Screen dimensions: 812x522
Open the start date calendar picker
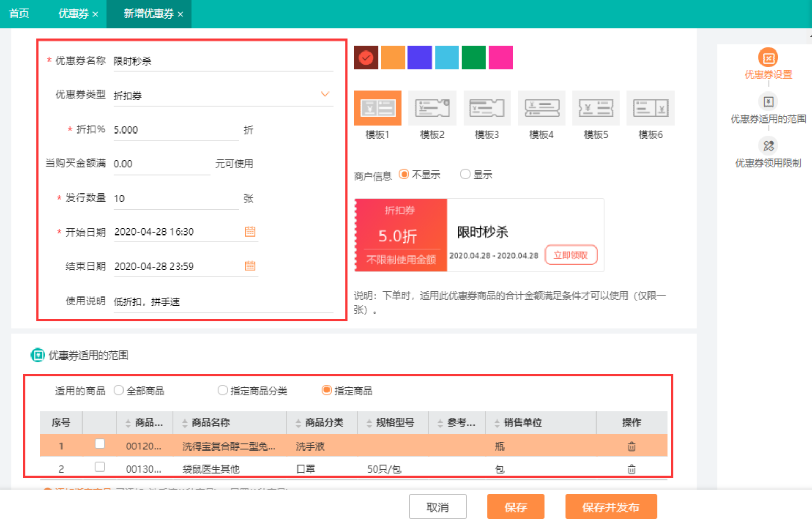pyautogui.click(x=250, y=231)
